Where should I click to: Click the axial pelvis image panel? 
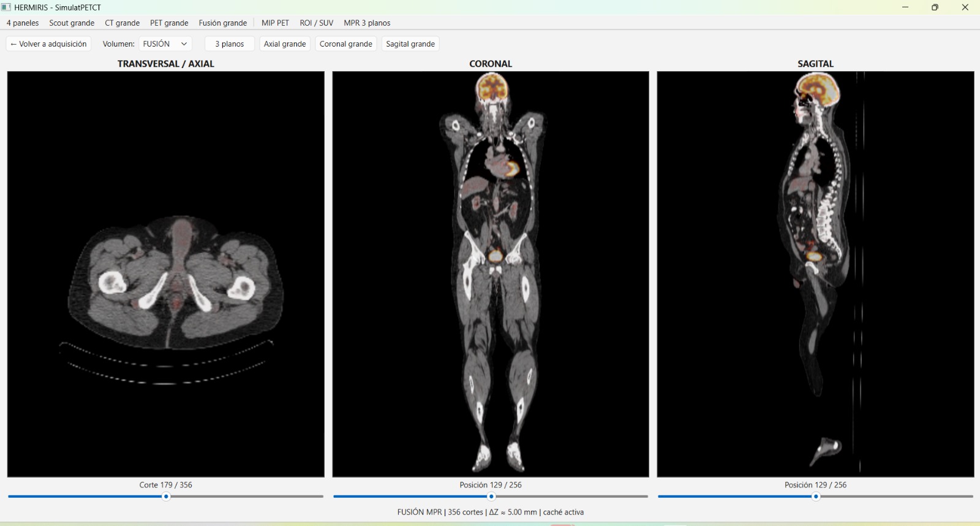click(166, 274)
